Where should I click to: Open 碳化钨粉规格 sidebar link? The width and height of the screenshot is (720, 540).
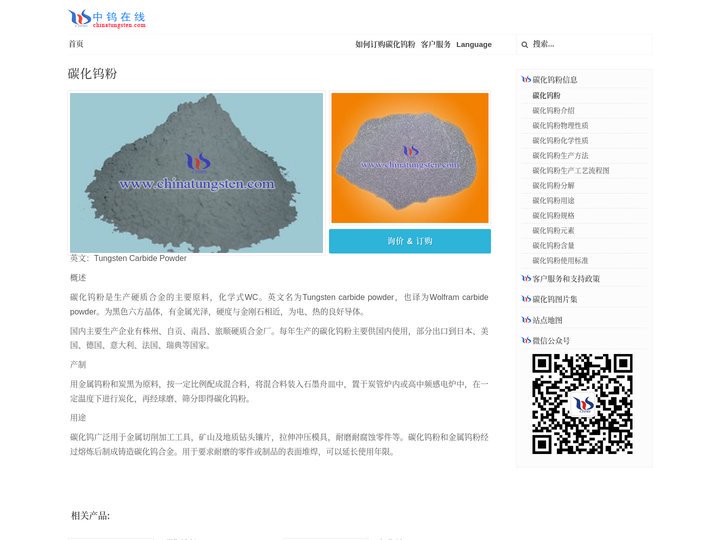(x=553, y=215)
